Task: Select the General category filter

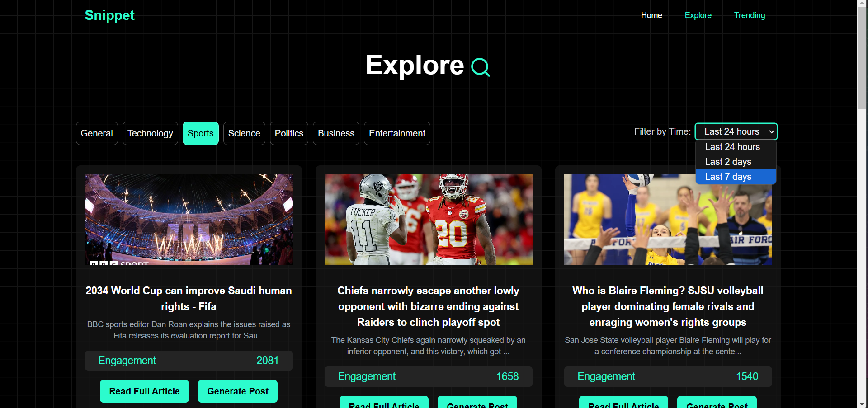Action: 97,133
